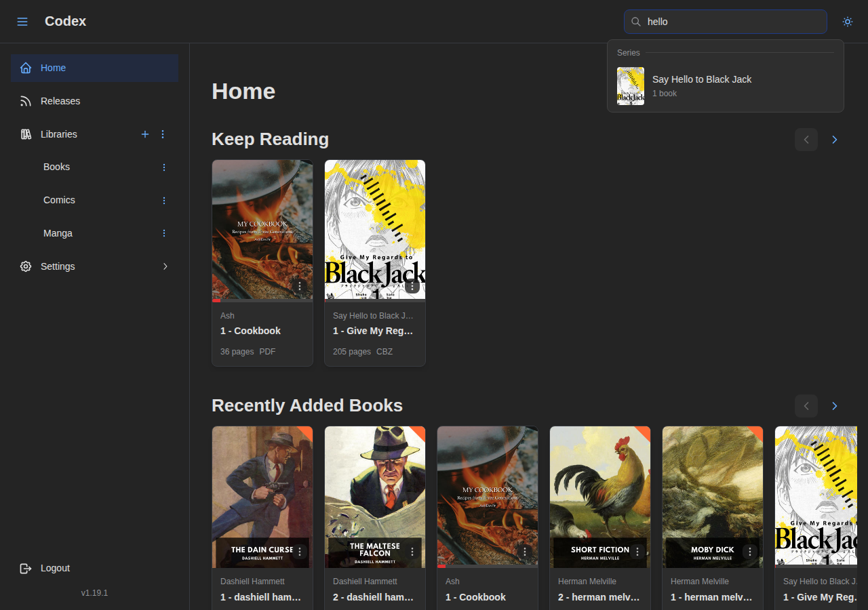Open options on Recently Added Cookbook cover
Image resolution: width=868 pixels, height=610 pixels.
[x=525, y=552]
